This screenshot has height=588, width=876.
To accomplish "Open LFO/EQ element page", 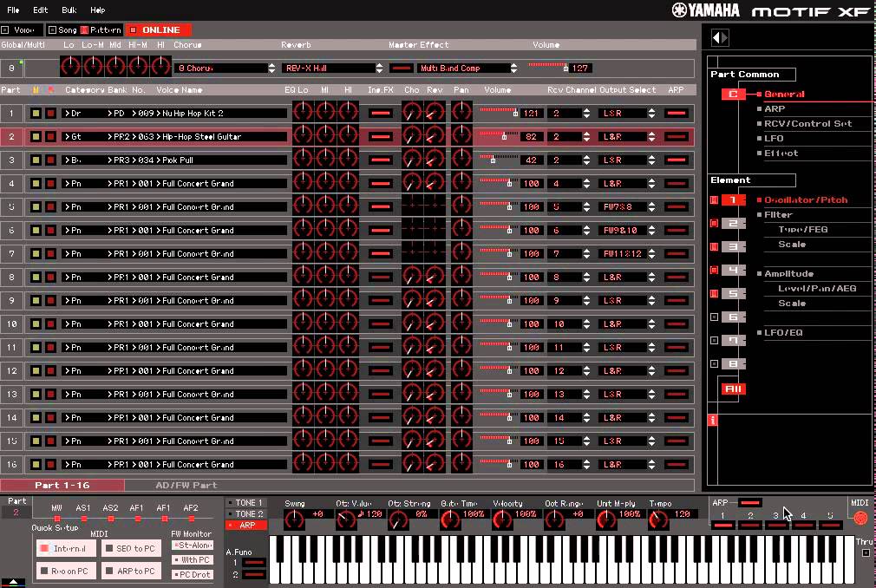I will click(783, 332).
